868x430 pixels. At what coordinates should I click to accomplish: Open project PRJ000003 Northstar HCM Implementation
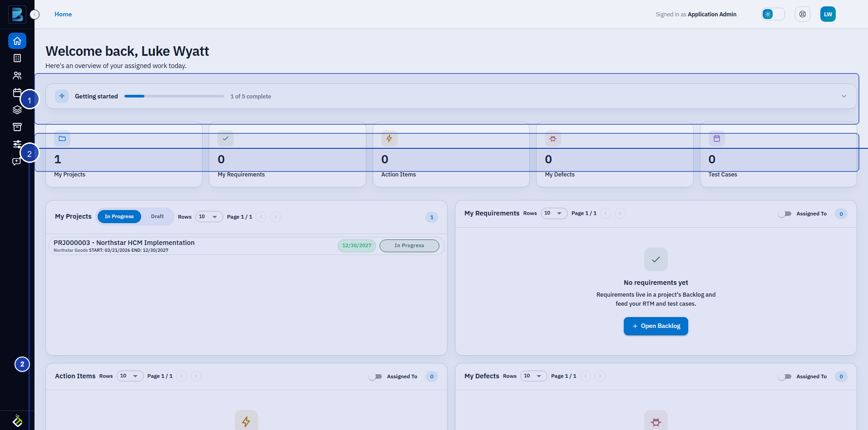pos(247,246)
